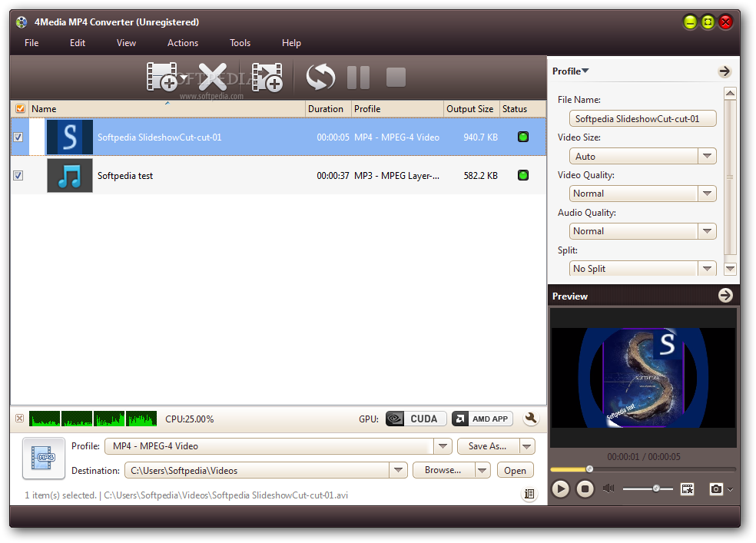Open the File menu
Image resolution: width=756 pixels, height=543 pixels.
[x=31, y=43]
